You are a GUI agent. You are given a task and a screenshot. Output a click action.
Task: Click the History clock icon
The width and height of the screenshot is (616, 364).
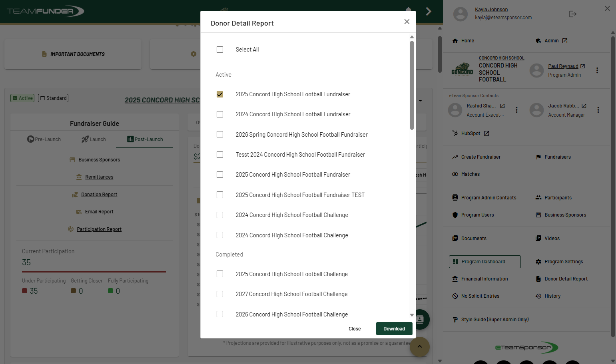coord(538,296)
